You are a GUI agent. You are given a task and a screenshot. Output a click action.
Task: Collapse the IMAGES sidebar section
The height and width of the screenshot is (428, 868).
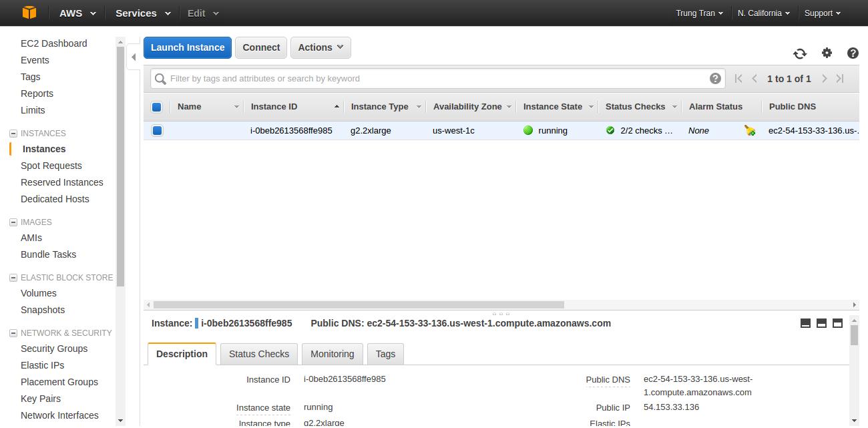pos(13,222)
